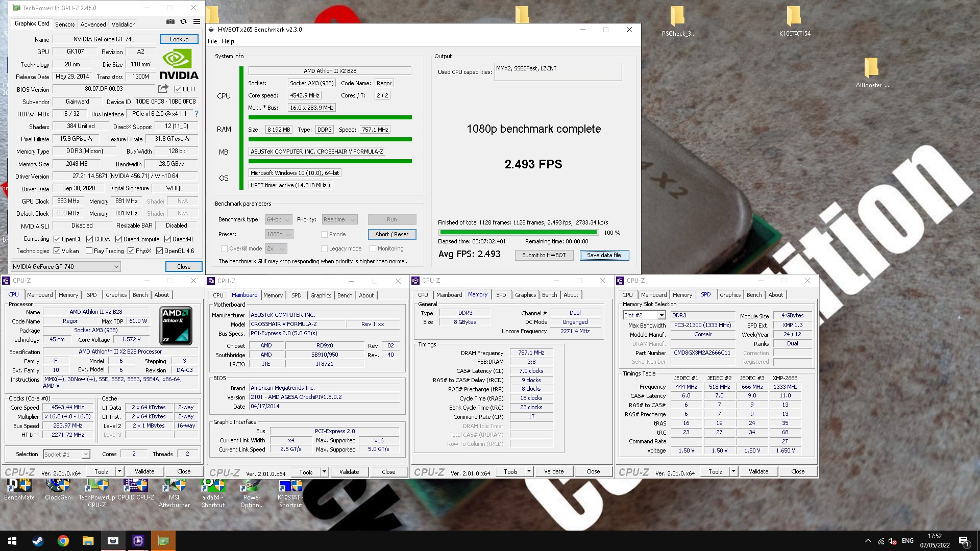Toggle the Ray Tracing checkbox
980x551 pixels.
[89, 251]
